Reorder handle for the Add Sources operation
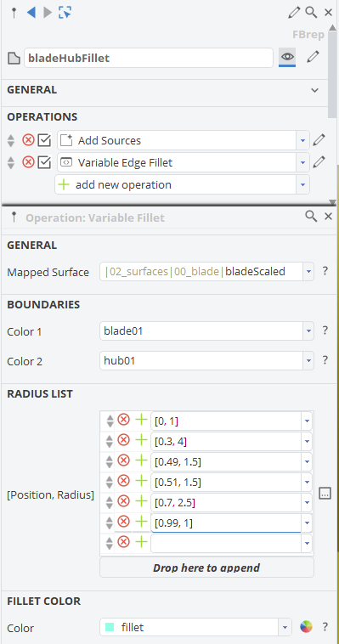This screenshot has height=644, width=339. coord(11,140)
